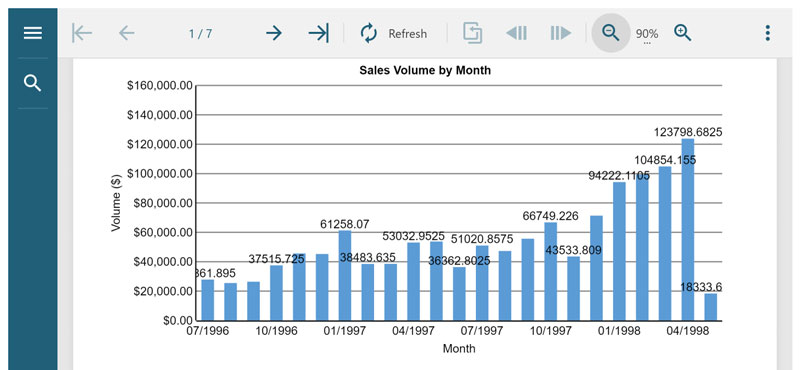
Task: Click the y-axis value $100,000.00
Action: click(x=160, y=174)
